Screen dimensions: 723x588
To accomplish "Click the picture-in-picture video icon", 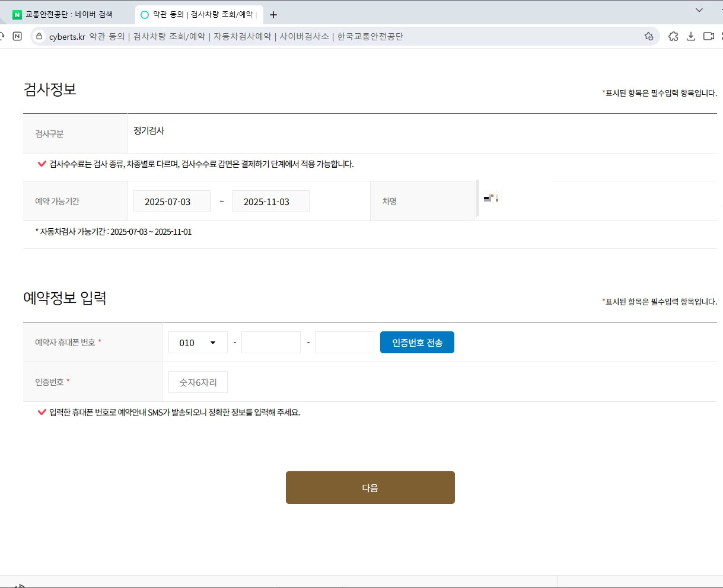I will pyautogui.click(x=708, y=36).
